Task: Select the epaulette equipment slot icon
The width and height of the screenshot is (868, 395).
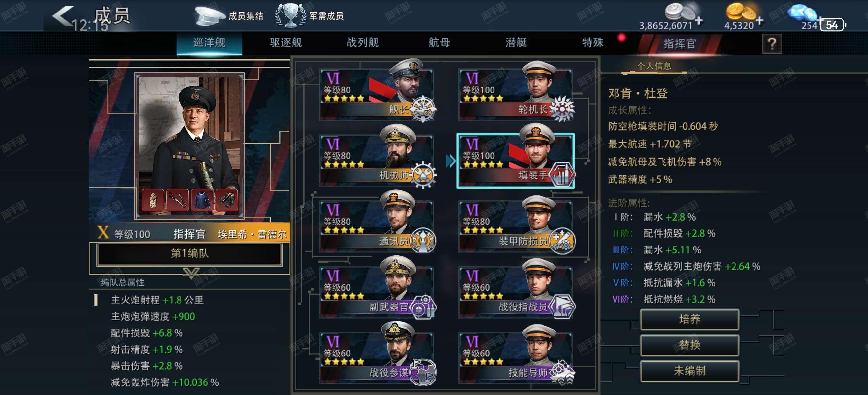Action: 153,200
